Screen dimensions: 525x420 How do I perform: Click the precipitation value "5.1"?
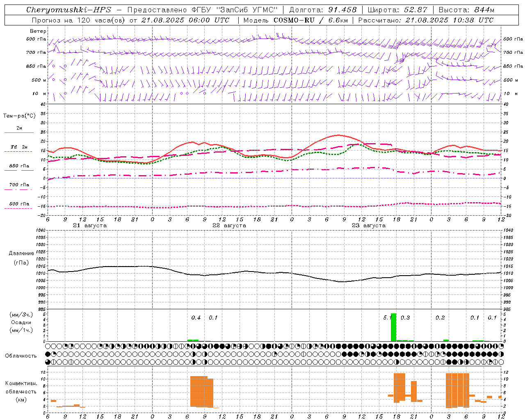[x=387, y=318]
